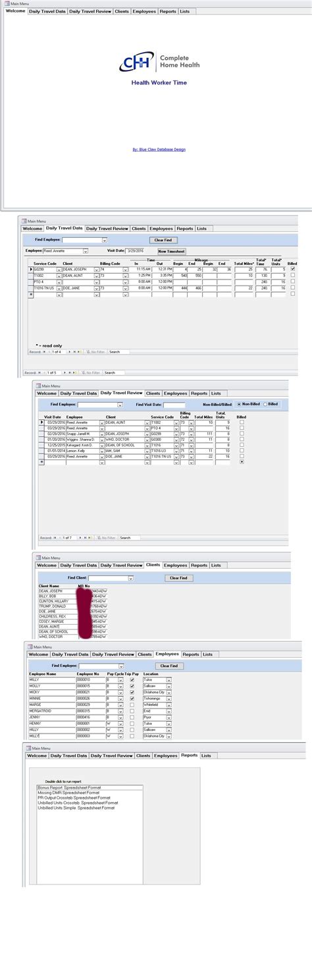The height and width of the screenshot is (980, 312).
Task: Expand Find Employee dropdown in Employees window
Action: point(120,666)
